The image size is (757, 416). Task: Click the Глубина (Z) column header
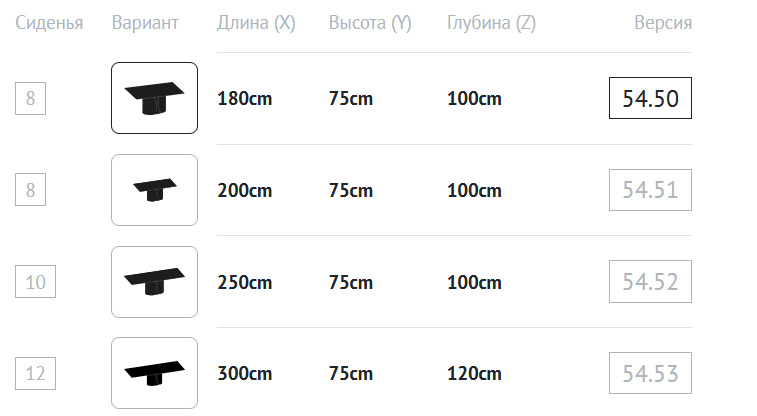coord(491,23)
